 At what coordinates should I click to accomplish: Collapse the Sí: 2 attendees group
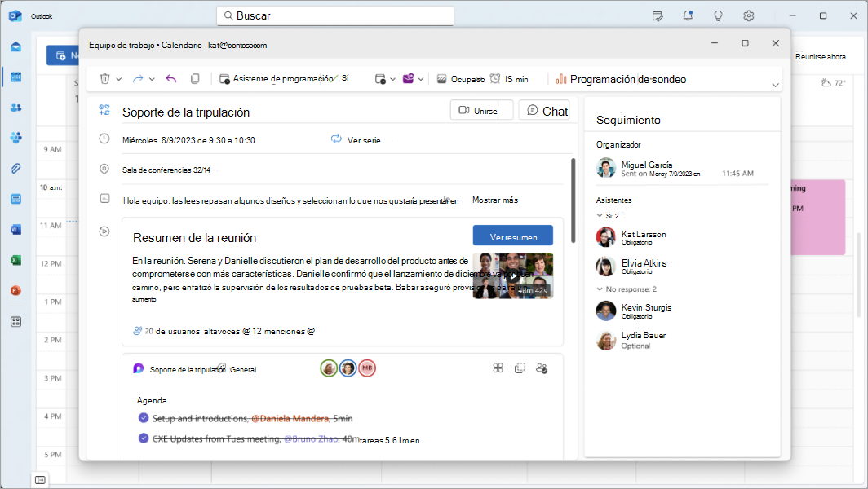[600, 215]
